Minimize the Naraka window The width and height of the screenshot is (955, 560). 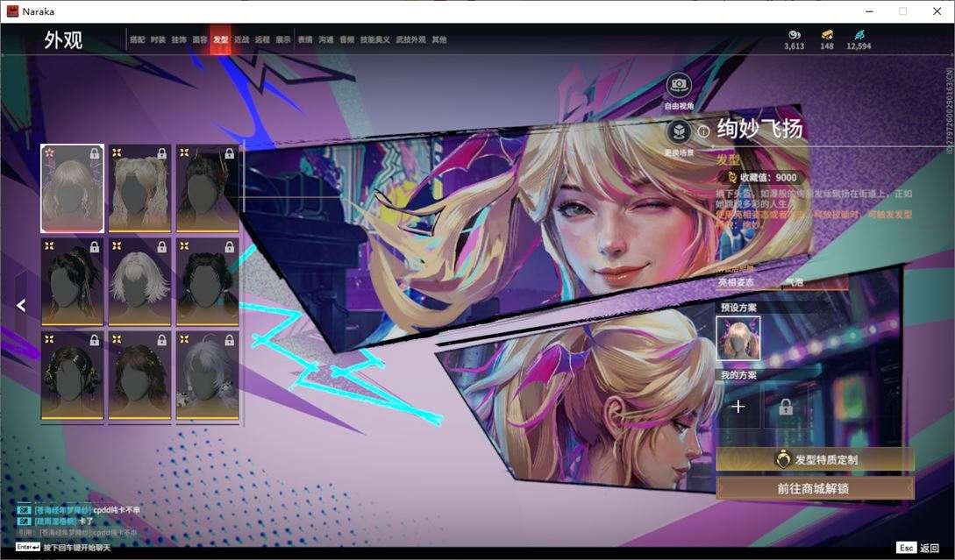tap(869, 11)
